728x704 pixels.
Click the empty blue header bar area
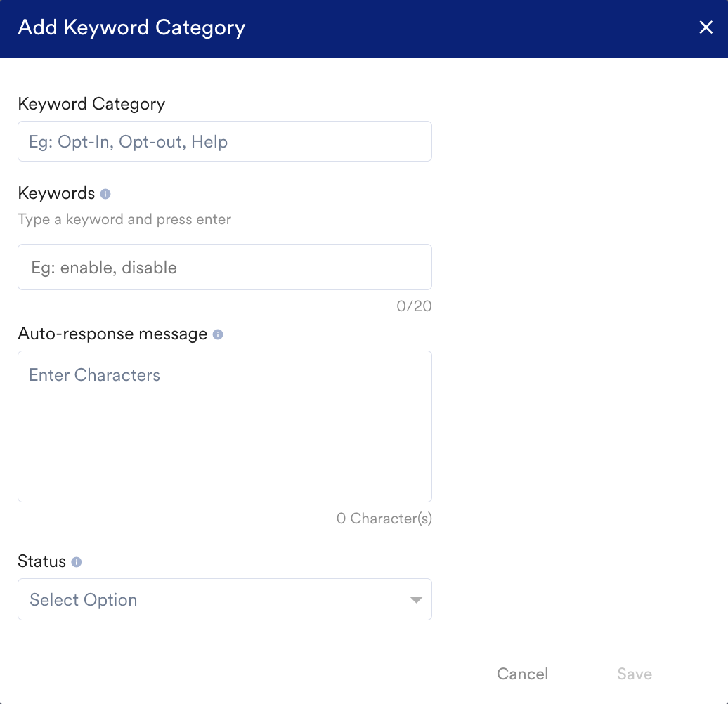click(x=464, y=28)
